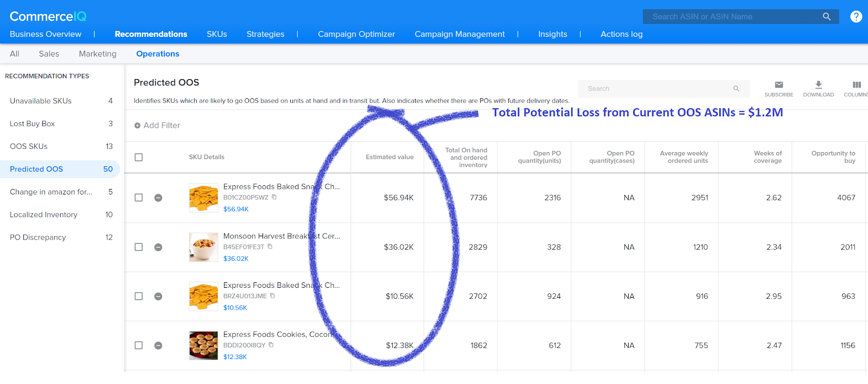The width and height of the screenshot is (868, 384).
Task: Click Open PO quantity(cases) column header
Action: coord(612,157)
